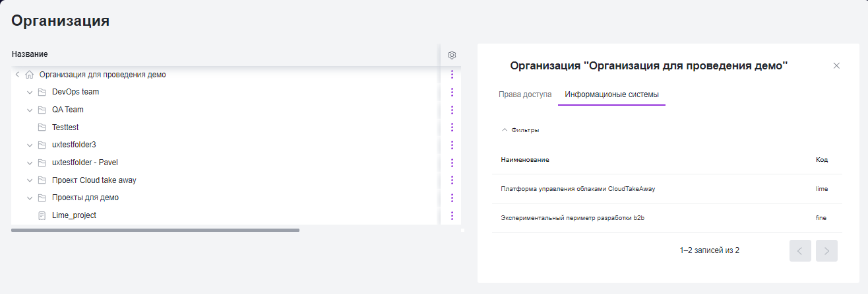The width and height of the screenshot is (868, 294).
Task: Open three-dot menu for Testtest row
Action: [x=452, y=128]
